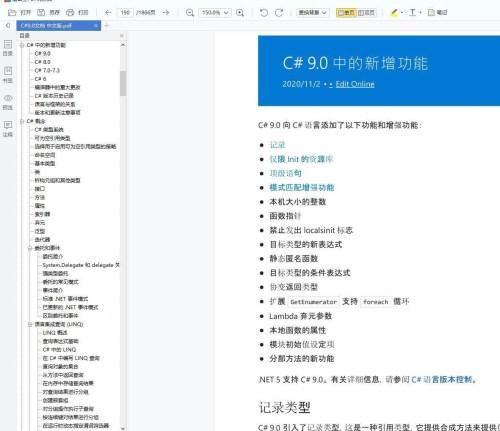Click the outline panel scrollbar thumb
This screenshot has width=500, height=431.
123,83
